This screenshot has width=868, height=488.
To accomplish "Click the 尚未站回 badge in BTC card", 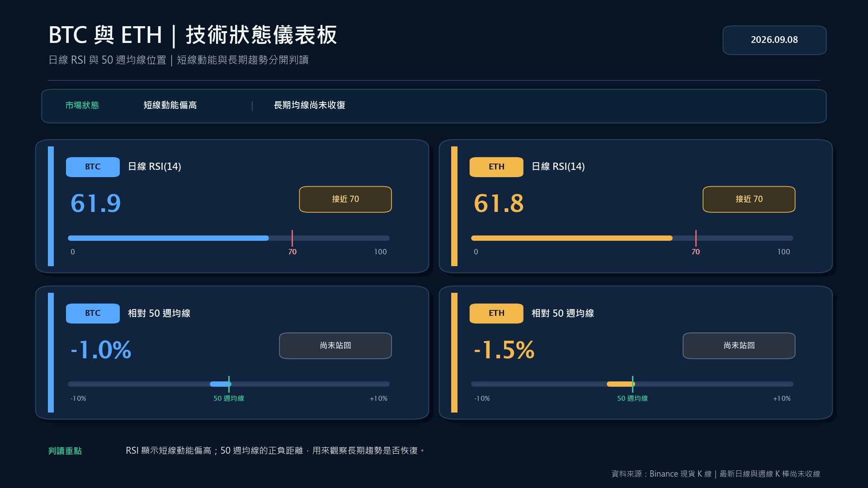I will (x=335, y=346).
